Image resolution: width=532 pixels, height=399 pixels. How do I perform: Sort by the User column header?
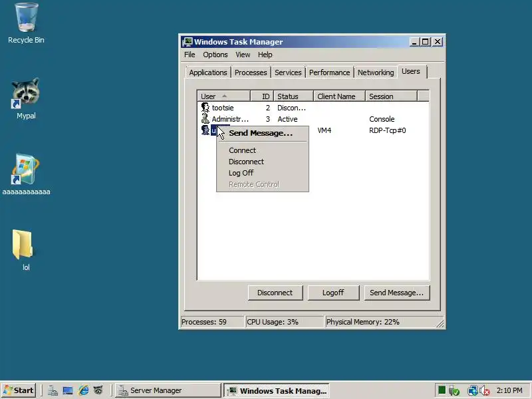223,96
